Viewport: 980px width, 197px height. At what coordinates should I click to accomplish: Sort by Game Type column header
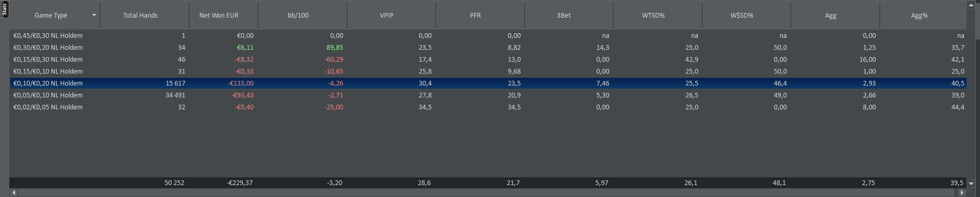[x=51, y=16]
